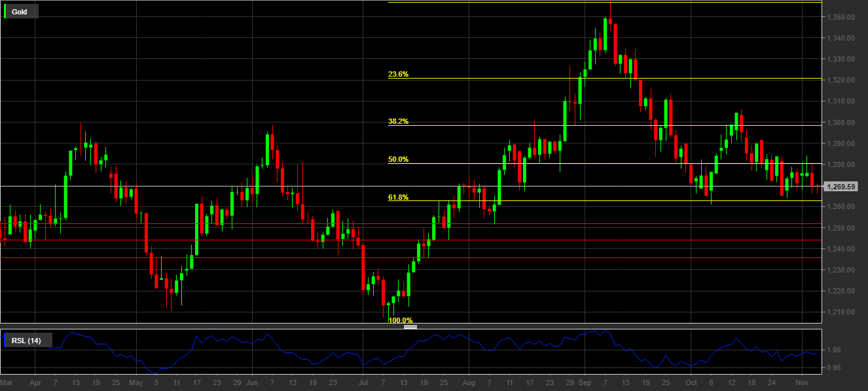Image resolution: width=868 pixels, height=391 pixels.
Task: Select the RSL (14) indicator label
Action: (x=26, y=340)
